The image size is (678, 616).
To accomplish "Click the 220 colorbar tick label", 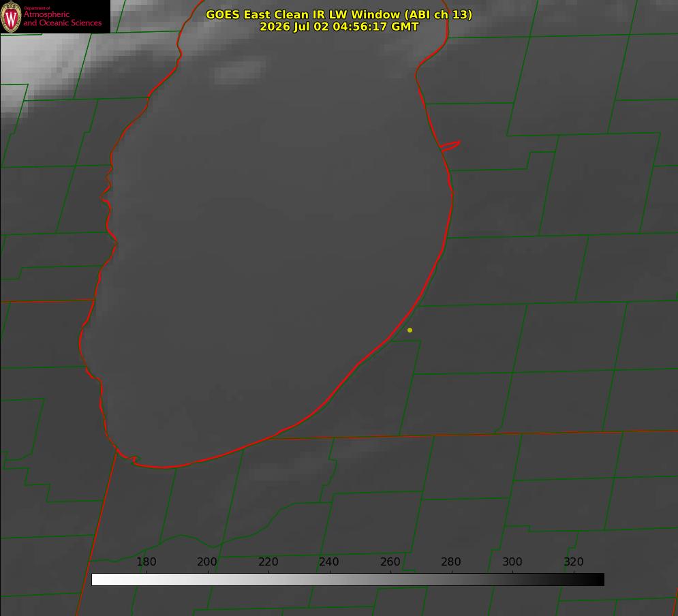I will click(x=268, y=561).
